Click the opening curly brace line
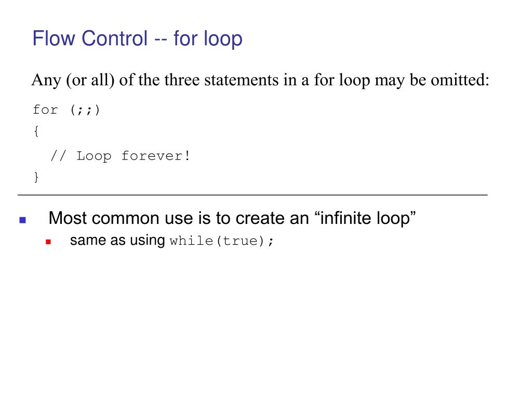 [x=36, y=131]
